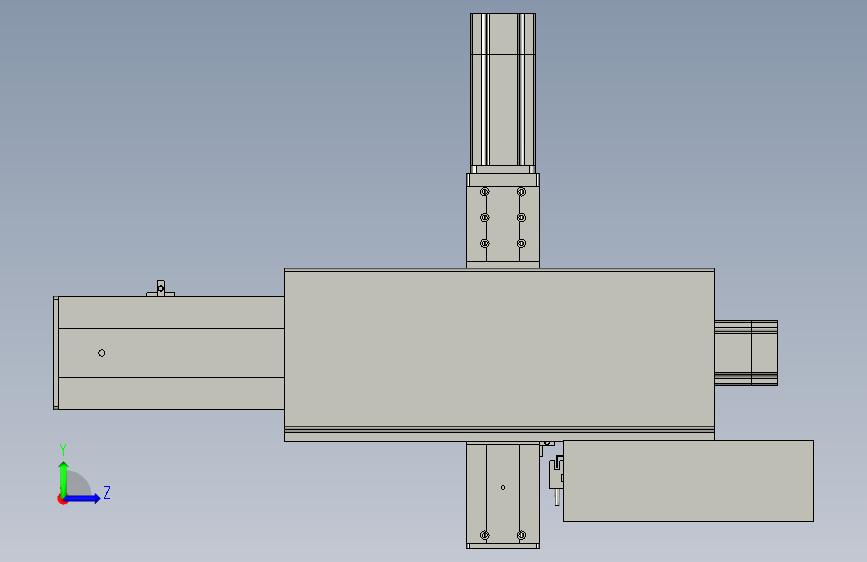The height and width of the screenshot is (562, 867).
Task: Select the small motor right of the central block
Action: tap(746, 353)
